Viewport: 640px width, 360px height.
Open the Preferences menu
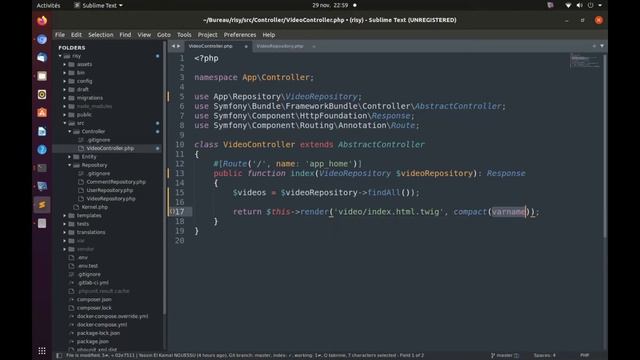[x=240, y=35]
